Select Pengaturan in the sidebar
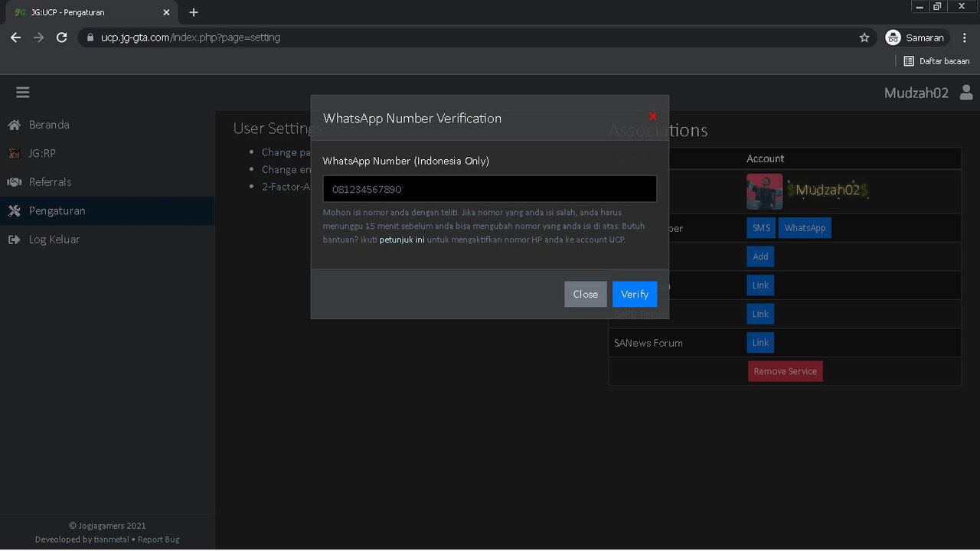The width and height of the screenshot is (980, 551). coord(107,210)
